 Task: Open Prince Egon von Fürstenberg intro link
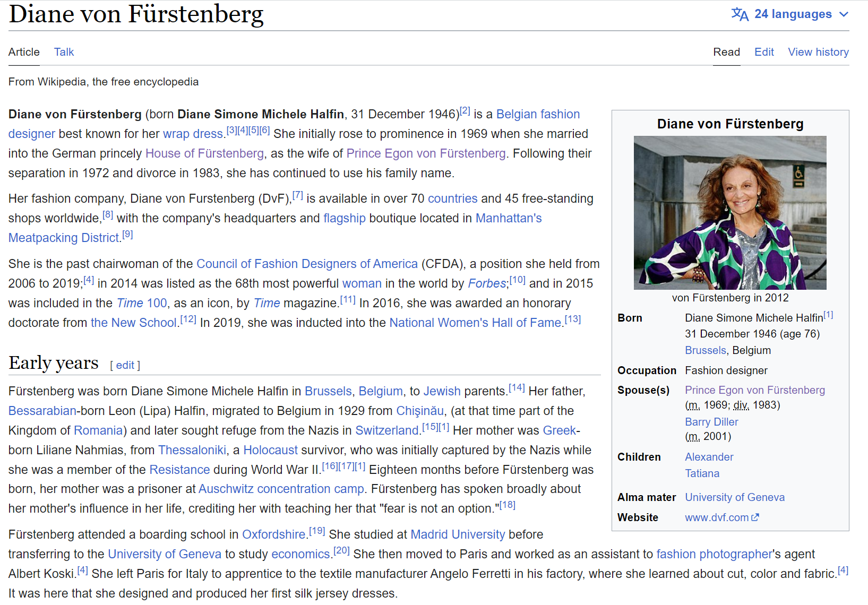coord(426,153)
